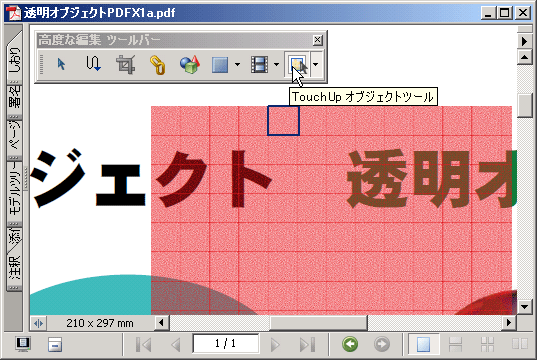The image size is (537, 360).
Task: Toggle Continuous page layout
Action: [455, 344]
